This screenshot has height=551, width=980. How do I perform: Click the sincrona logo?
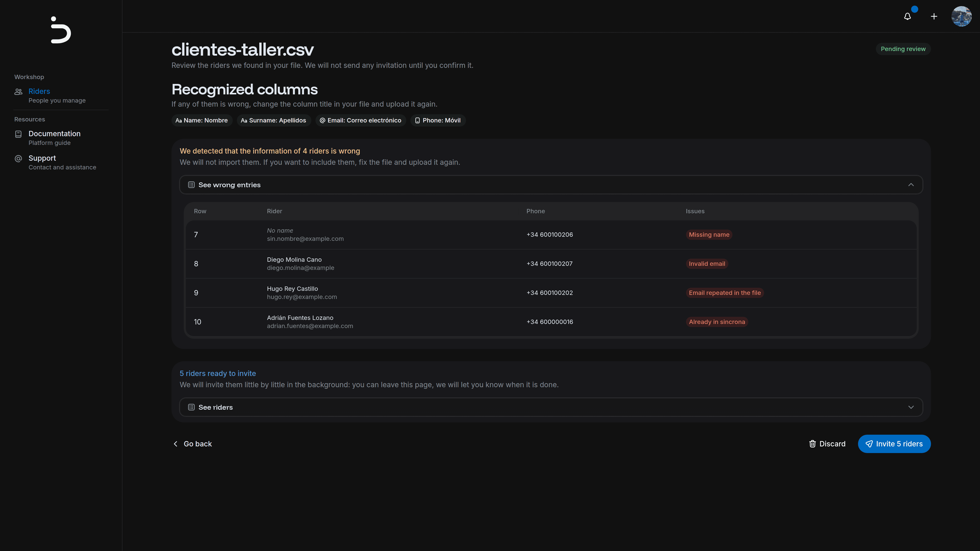coord(61,30)
